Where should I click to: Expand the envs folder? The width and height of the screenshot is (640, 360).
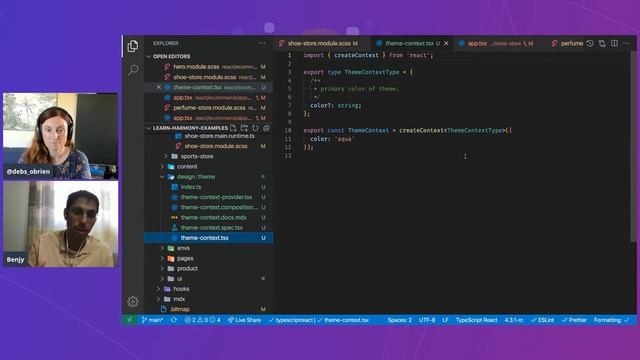click(162, 248)
